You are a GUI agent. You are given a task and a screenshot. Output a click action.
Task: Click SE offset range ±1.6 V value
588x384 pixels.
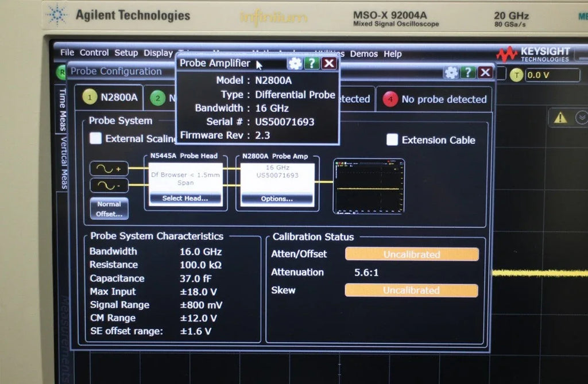pyautogui.click(x=195, y=332)
